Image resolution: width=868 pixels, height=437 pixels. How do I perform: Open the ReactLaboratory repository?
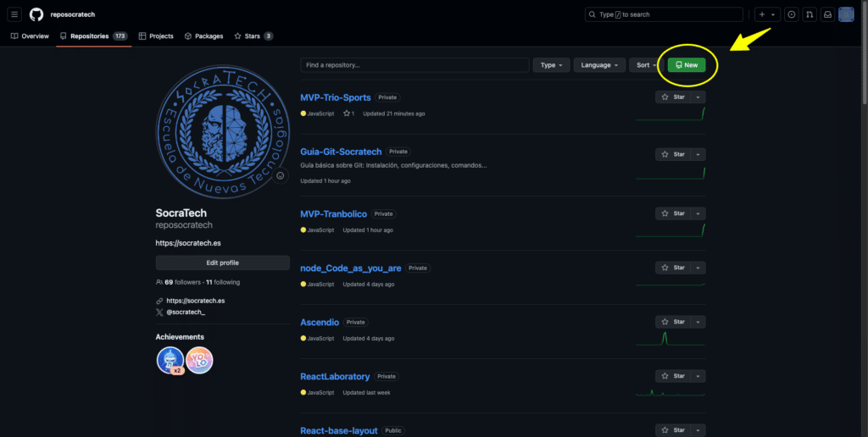[335, 376]
